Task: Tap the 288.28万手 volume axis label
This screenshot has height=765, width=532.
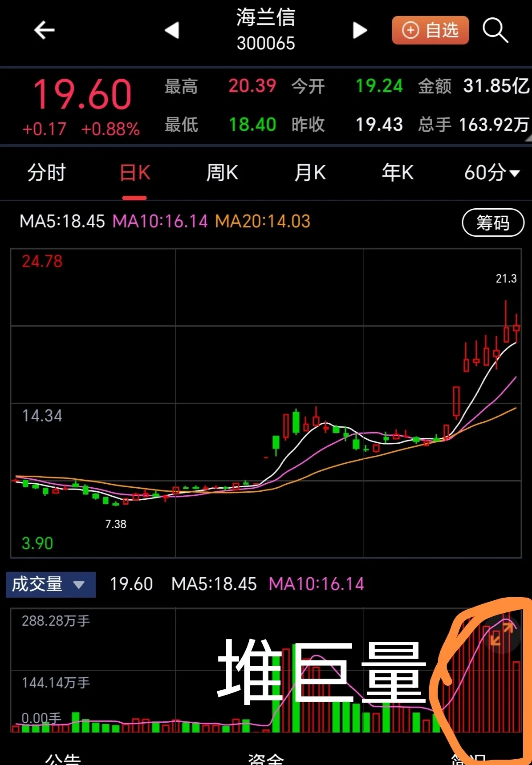Action: (x=56, y=621)
